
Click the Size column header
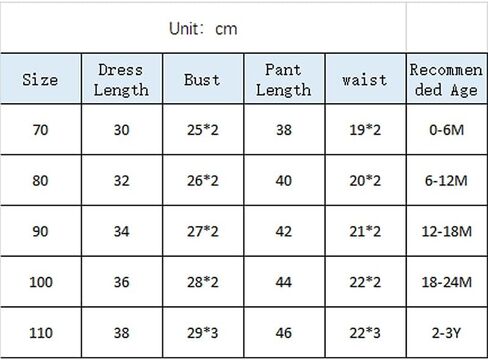(x=41, y=79)
